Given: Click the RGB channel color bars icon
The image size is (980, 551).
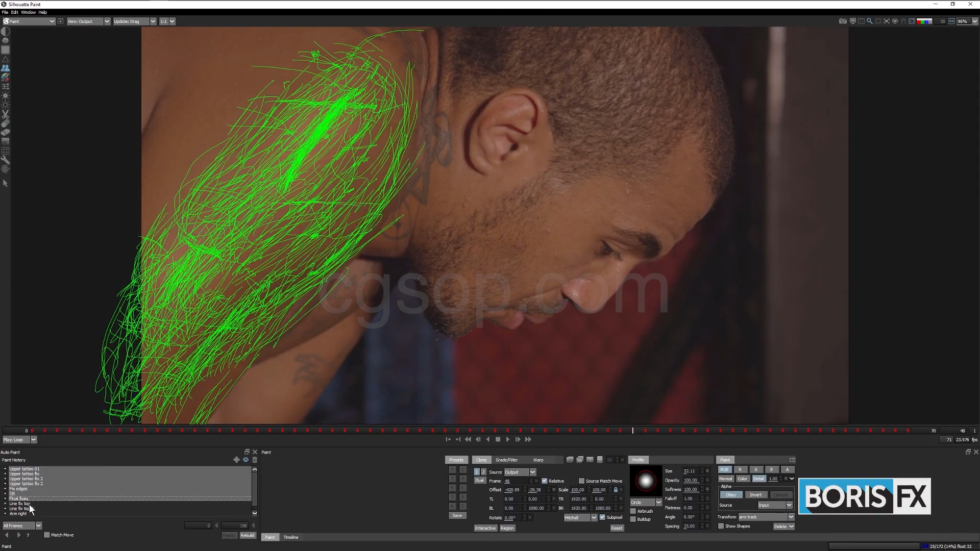Looking at the screenshot, I should [924, 21].
